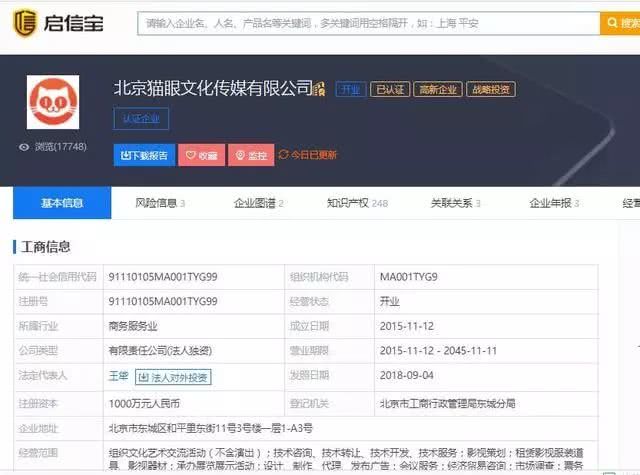Viewport: 640px width, 475px height.
Task: Click industry value 商务服务业
Action: pyautogui.click(x=133, y=326)
